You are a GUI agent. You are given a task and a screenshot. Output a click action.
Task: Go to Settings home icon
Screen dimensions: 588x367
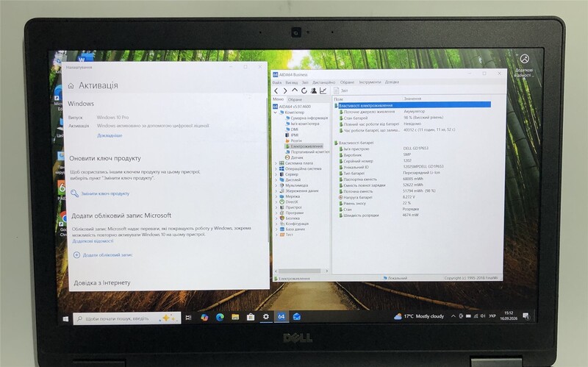click(71, 86)
